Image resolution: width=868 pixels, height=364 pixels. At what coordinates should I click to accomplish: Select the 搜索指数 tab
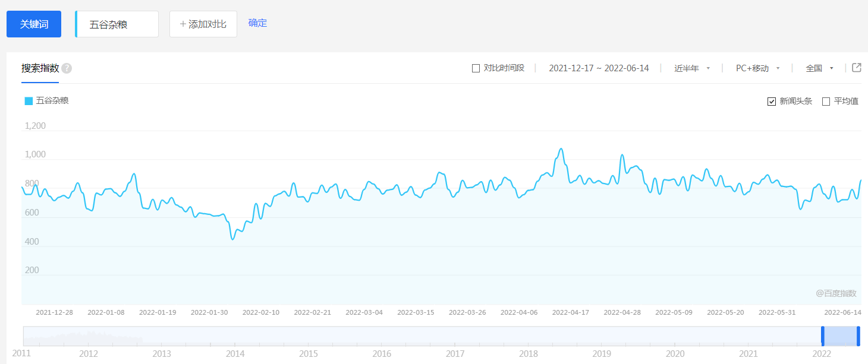[40, 68]
